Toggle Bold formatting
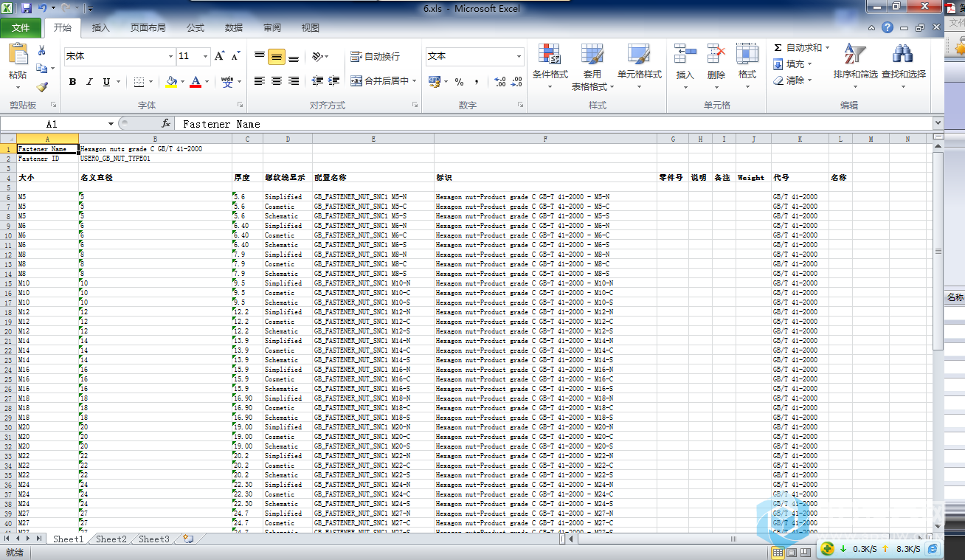Viewport: 965px width, 560px height. pyautogui.click(x=72, y=82)
